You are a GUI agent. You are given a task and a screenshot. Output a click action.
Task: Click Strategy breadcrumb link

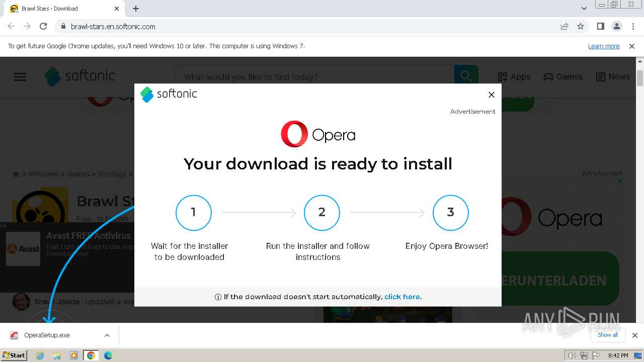[x=112, y=174]
